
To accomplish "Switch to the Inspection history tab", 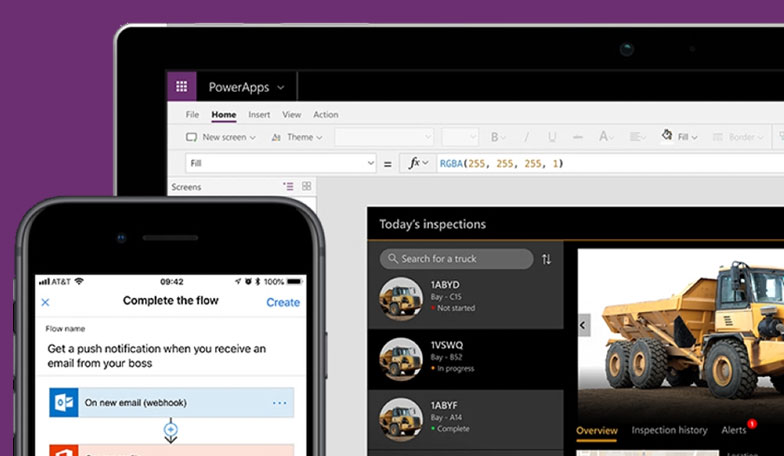I will click(668, 430).
